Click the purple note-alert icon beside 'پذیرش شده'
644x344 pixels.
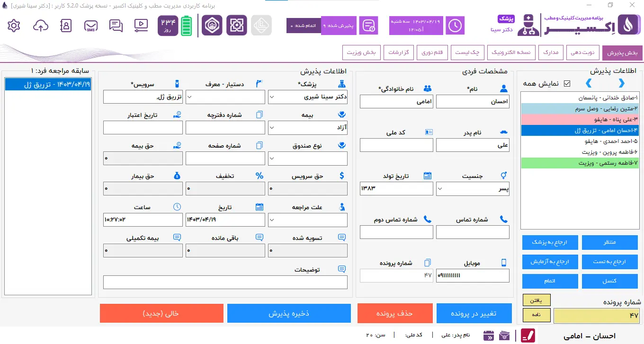[x=368, y=26]
